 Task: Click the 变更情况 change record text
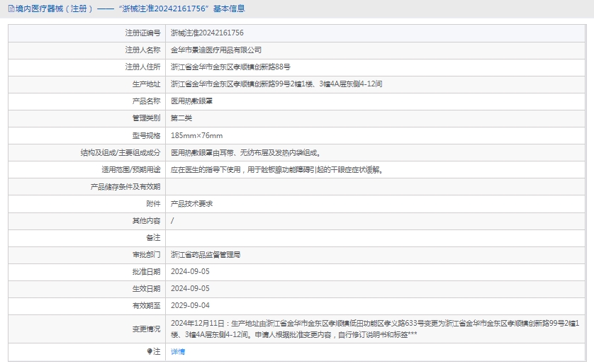point(374,329)
